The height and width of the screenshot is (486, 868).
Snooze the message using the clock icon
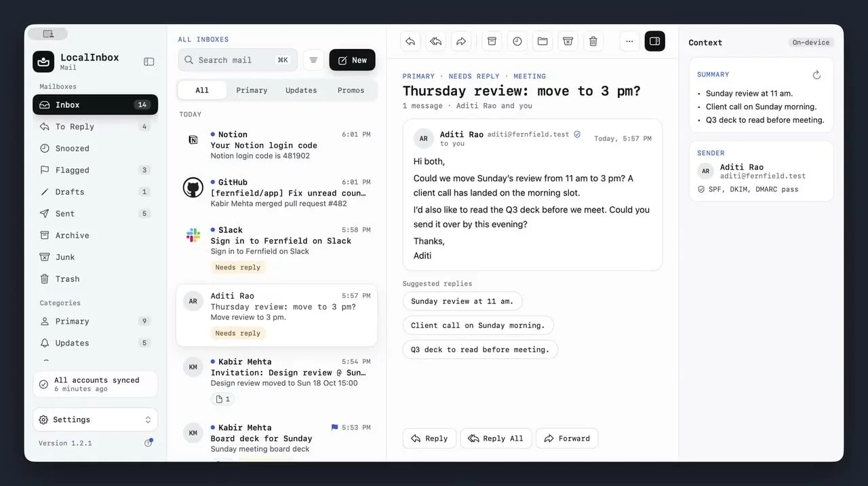517,41
